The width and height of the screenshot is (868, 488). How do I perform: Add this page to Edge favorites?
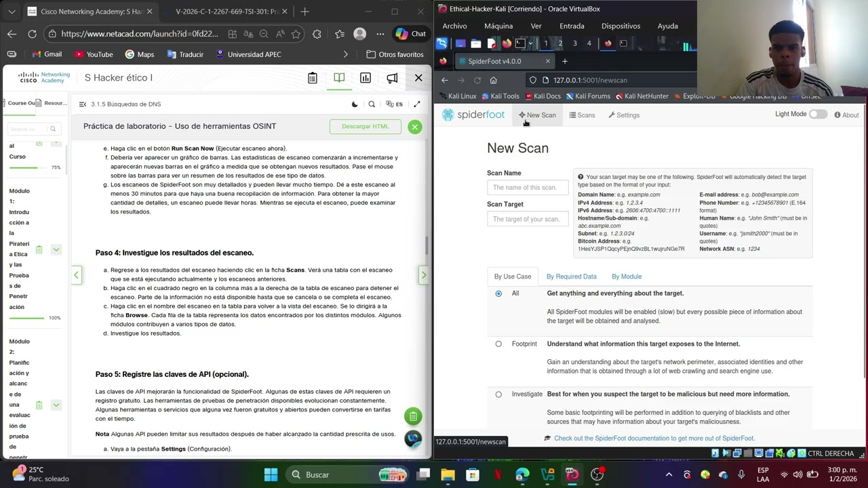[x=296, y=34]
